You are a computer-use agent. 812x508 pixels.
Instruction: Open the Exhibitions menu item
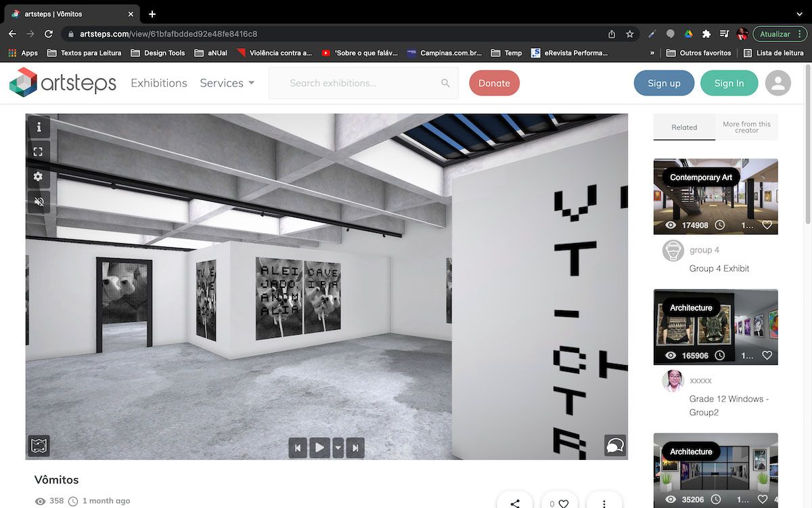tap(159, 83)
